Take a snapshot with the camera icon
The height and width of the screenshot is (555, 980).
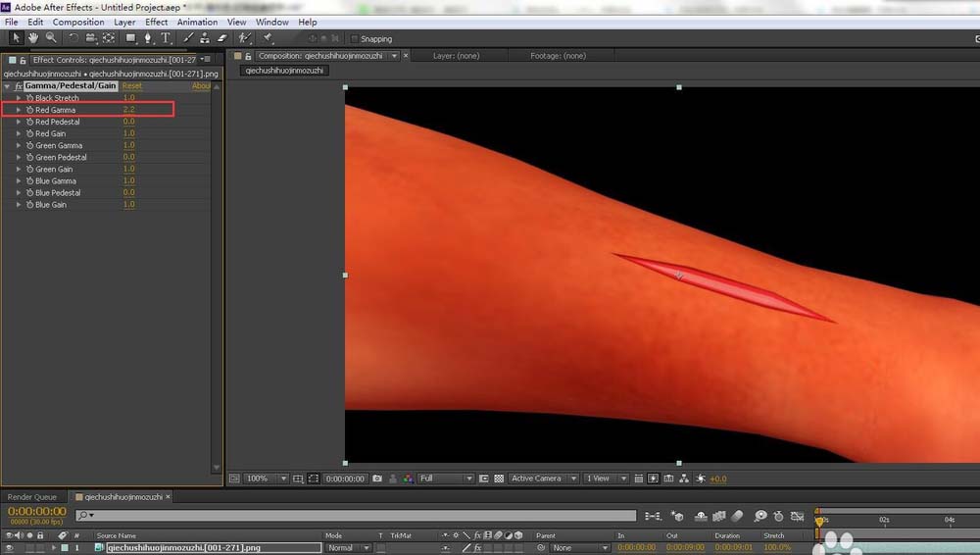coord(377,479)
